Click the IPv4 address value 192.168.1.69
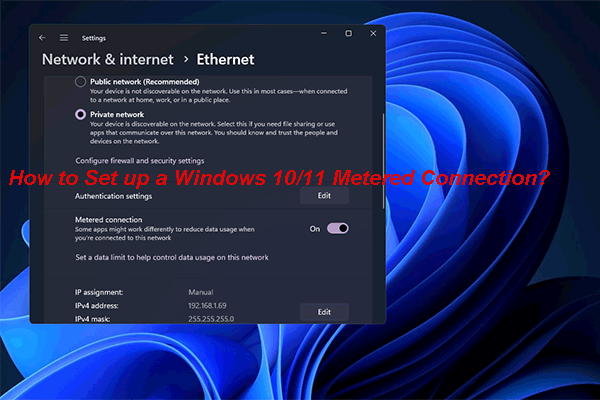 pyautogui.click(x=207, y=305)
